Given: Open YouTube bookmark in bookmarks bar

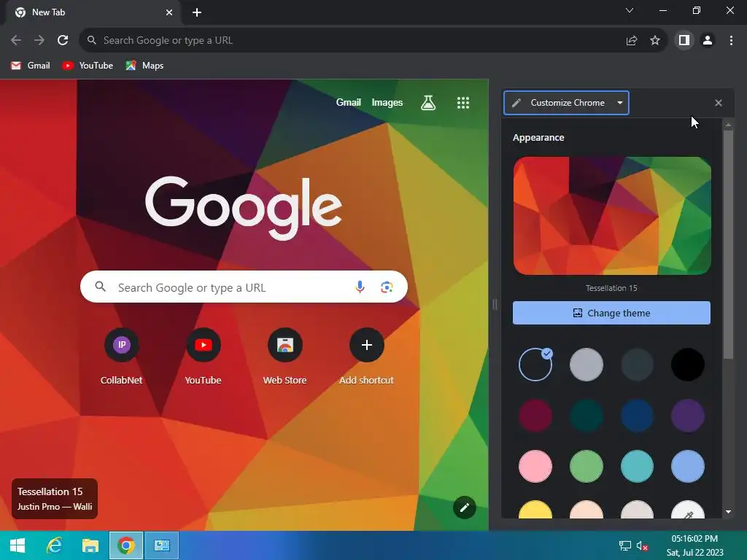Looking at the screenshot, I should [x=88, y=66].
